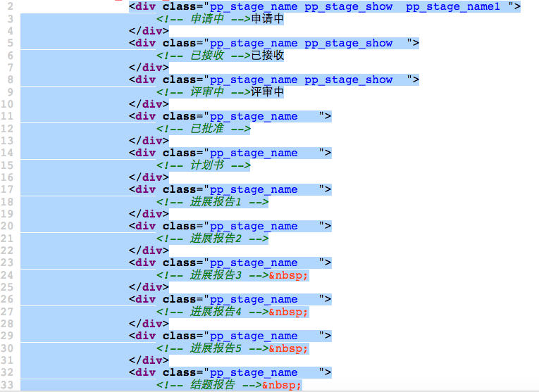Click pp_stage_show class value on line 5
The width and height of the screenshot is (539, 392).
[x=348, y=43]
